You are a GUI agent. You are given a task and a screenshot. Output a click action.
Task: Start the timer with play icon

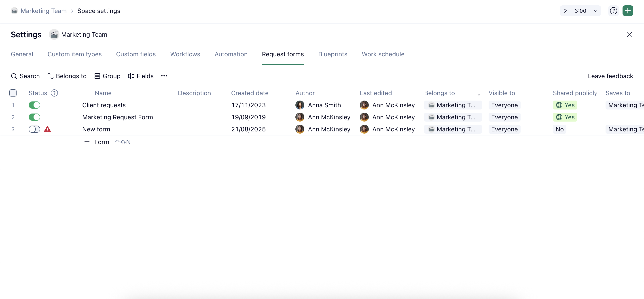pyautogui.click(x=565, y=11)
